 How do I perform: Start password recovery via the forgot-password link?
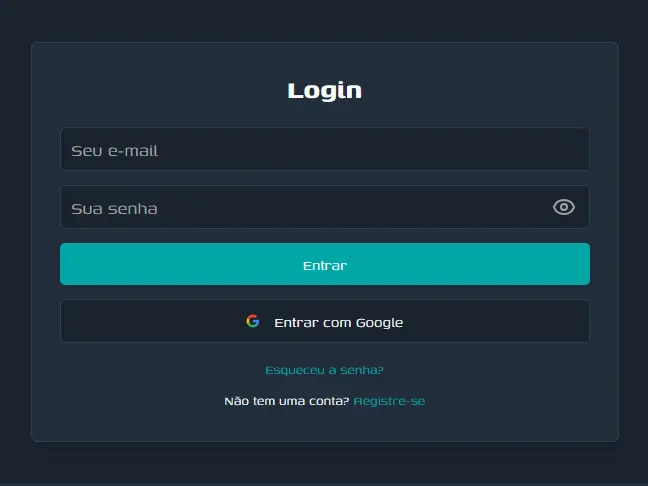(x=324, y=370)
